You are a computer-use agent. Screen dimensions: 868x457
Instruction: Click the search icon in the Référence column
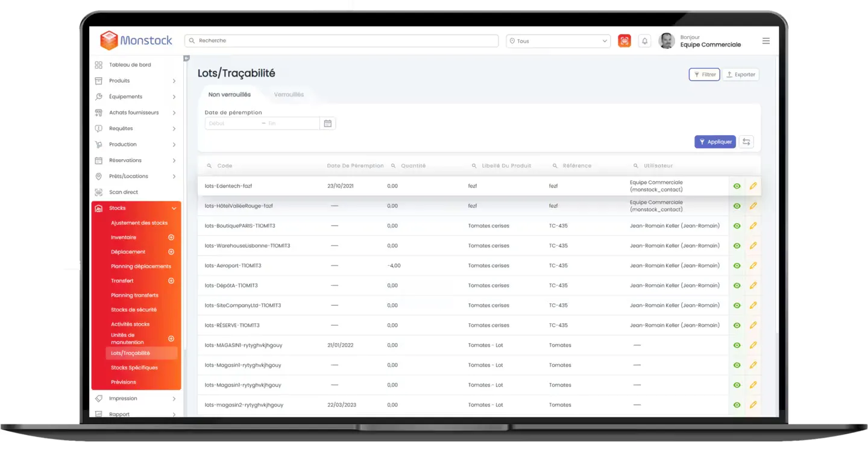pos(555,166)
